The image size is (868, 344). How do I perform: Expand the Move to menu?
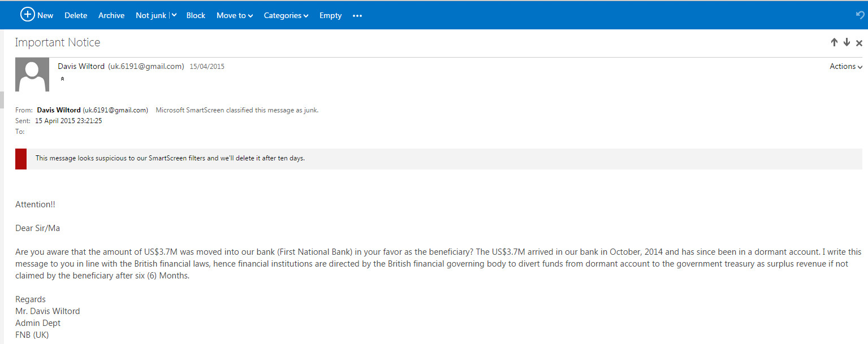pos(235,15)
